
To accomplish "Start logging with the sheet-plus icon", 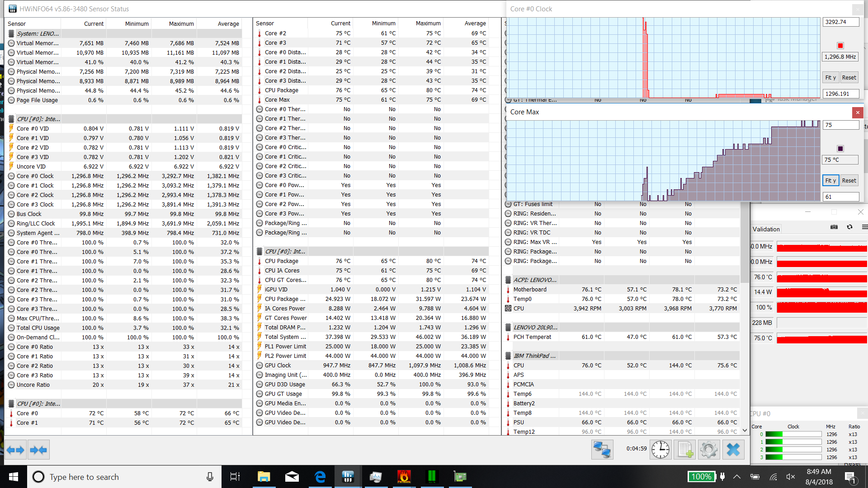I will (x=685, y=450).
